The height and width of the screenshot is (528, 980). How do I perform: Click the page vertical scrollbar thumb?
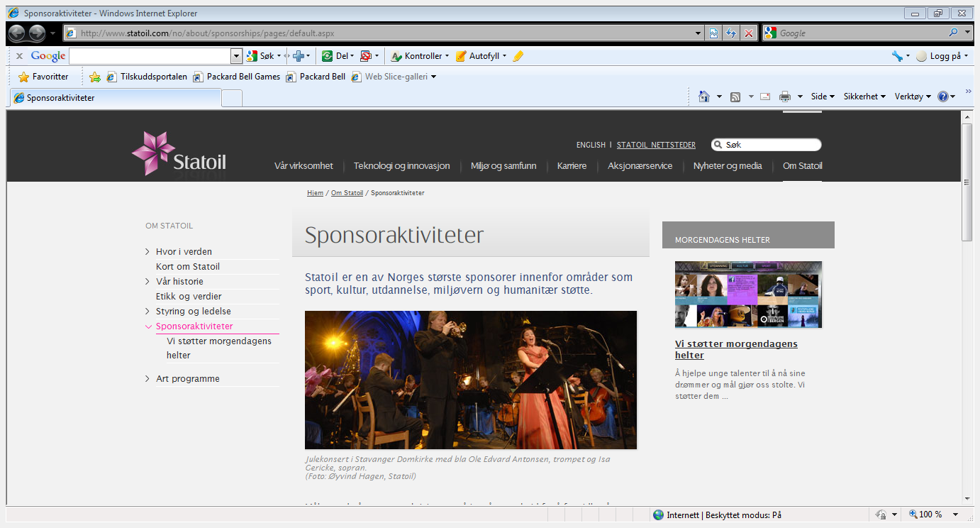pos(967,182)
